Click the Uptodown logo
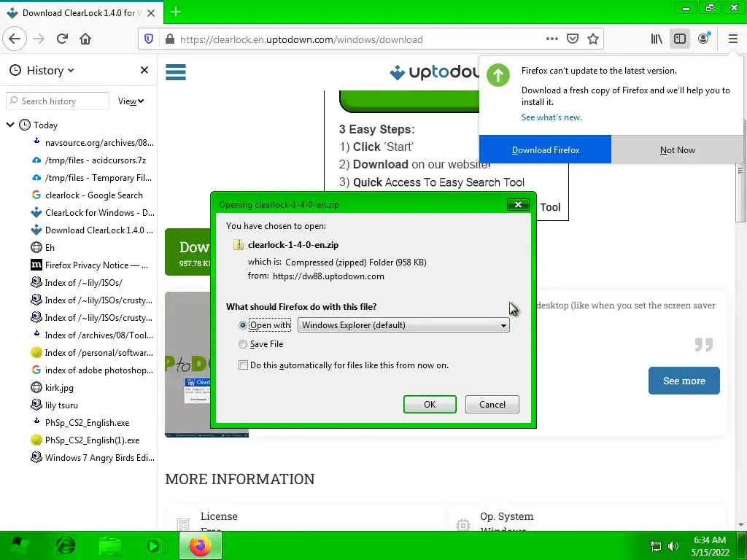This screenshot has width=747, height=560. pyautogui.click(x=433, y=72)
